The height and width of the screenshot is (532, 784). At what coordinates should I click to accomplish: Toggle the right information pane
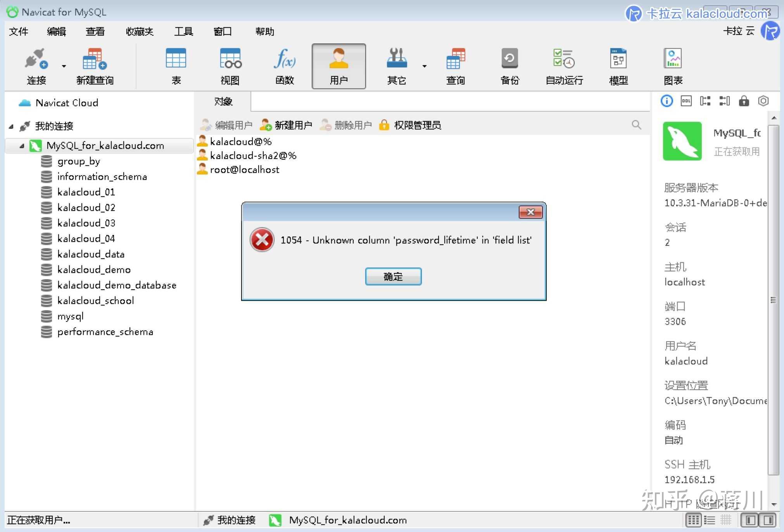pos(768,520)
